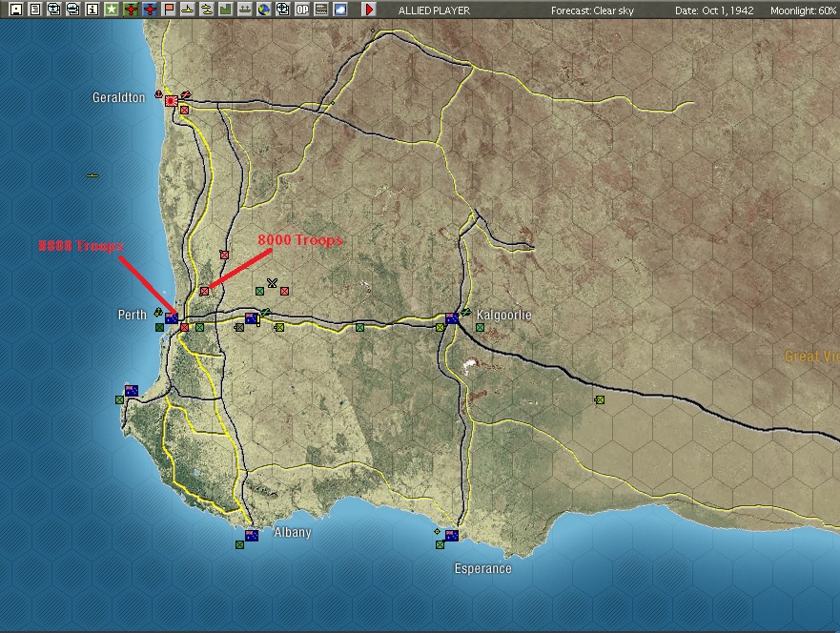Screen dimensions: 840x633
Task: Select the Australian flag base at Perth
Action: click(x=172, y=318)
